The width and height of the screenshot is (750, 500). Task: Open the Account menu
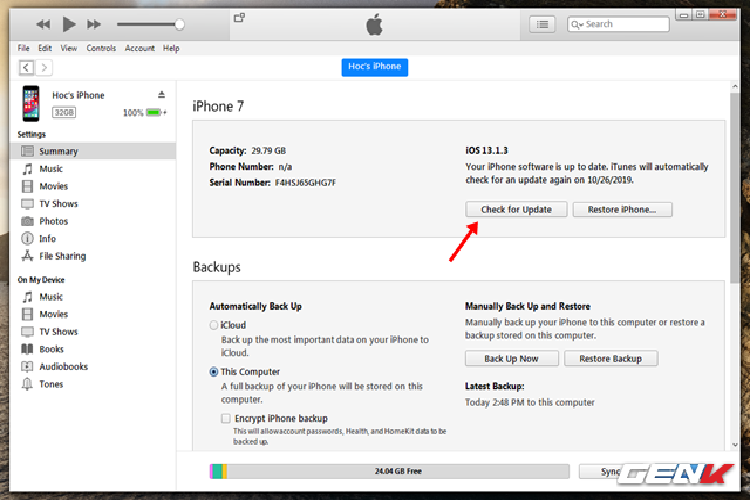(x=140, y=48)
